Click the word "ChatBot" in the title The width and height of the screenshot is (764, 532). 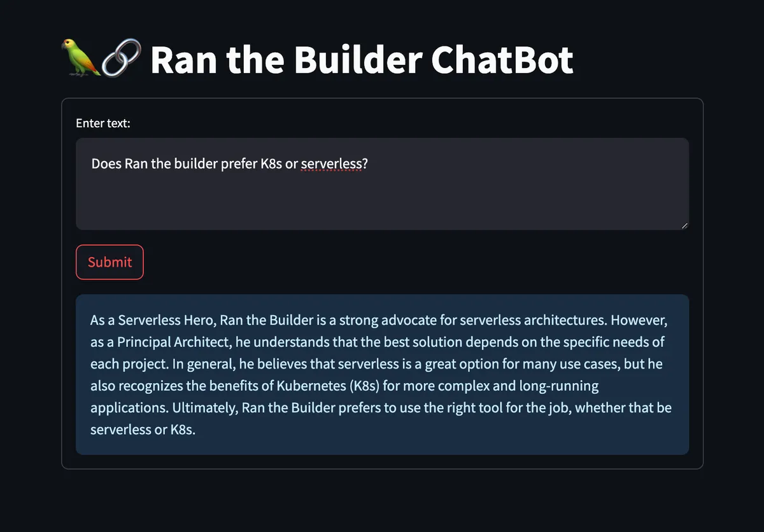[x=502, y=59]
